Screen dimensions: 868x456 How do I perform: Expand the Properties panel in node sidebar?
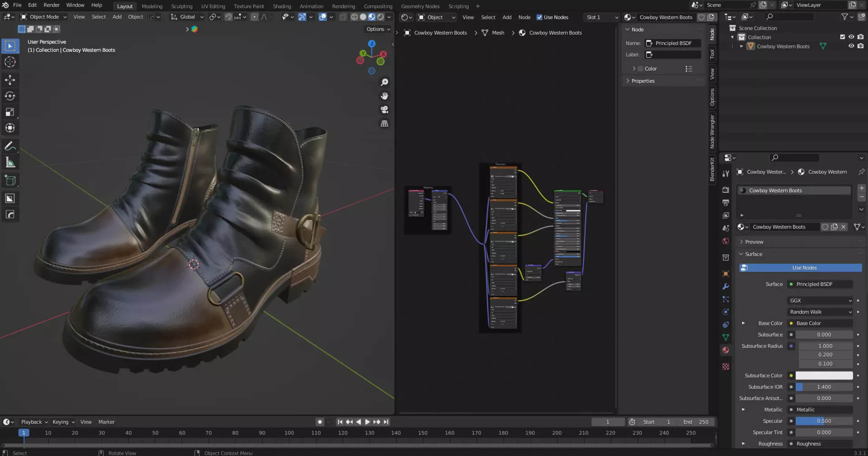643,81
